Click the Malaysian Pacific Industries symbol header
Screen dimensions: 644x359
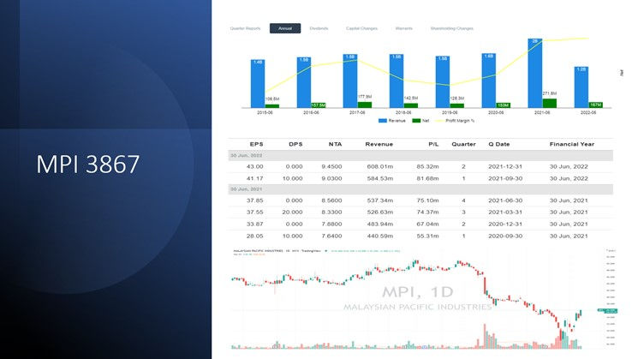click(277, 250)
